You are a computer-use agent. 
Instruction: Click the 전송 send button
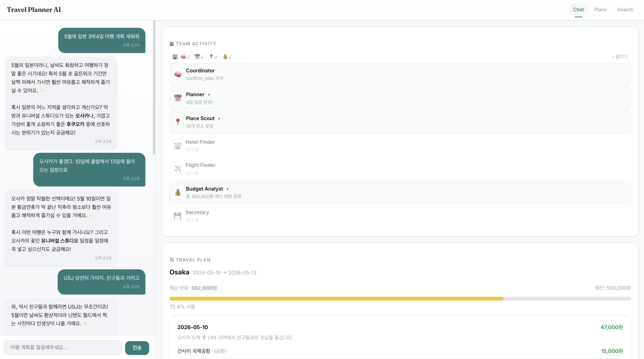[x=137, y=348]
